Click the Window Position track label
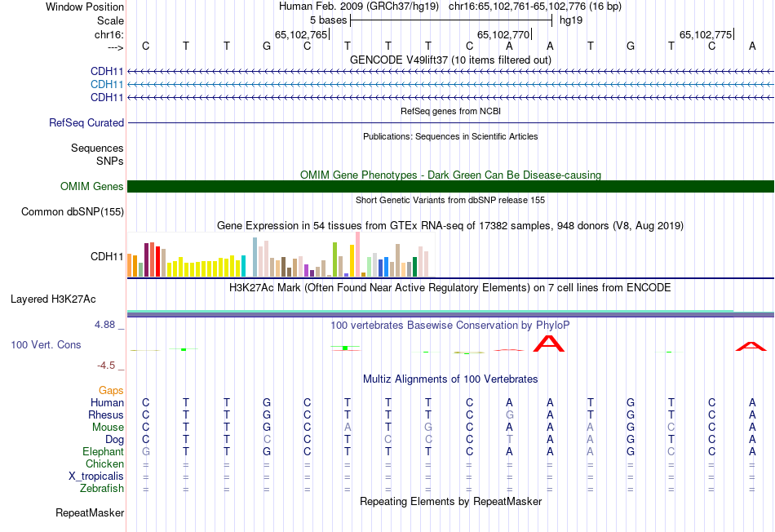Viewport: 775px width, 532px height. click(x=85, y=7)
